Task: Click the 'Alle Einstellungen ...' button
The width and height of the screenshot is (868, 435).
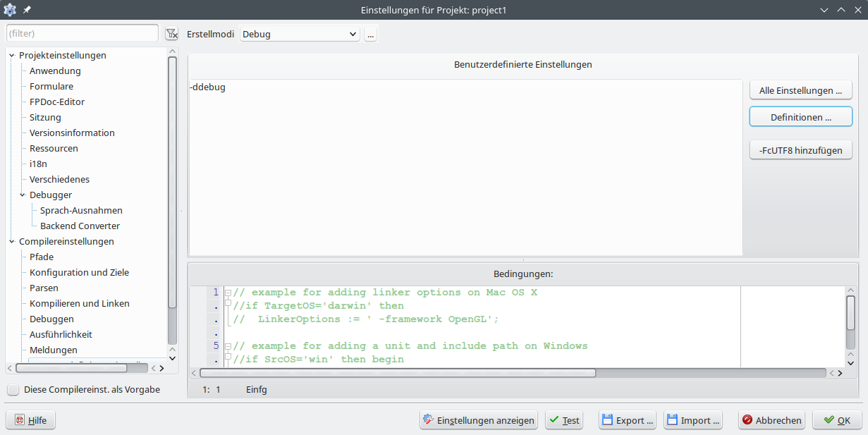Action: pyautogui.click(x=800, y=90)
